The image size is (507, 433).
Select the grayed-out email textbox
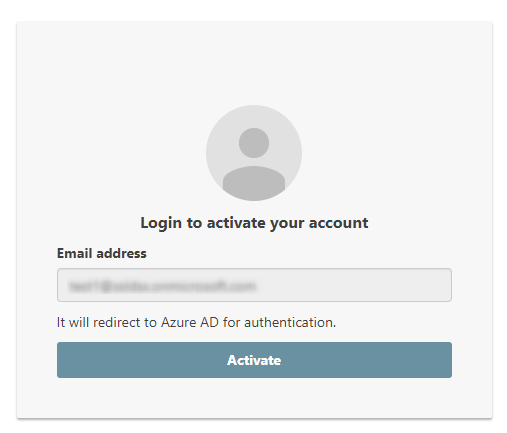click(x=254, y=285)
